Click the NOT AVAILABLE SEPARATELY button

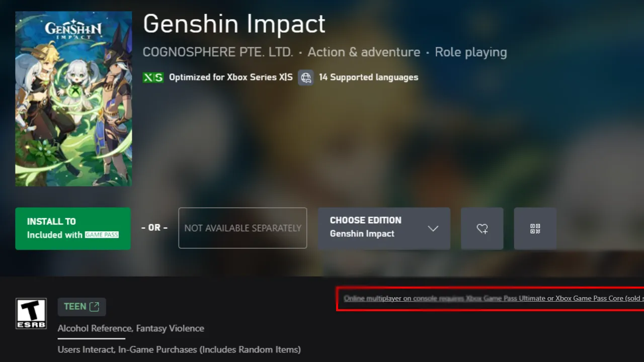click(x=243, y=228)
